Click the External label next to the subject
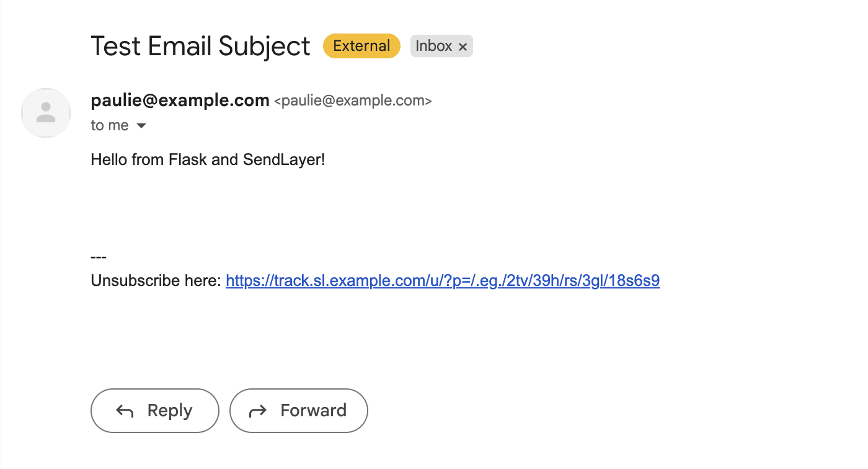868x469 pixels. coord(361,45)
